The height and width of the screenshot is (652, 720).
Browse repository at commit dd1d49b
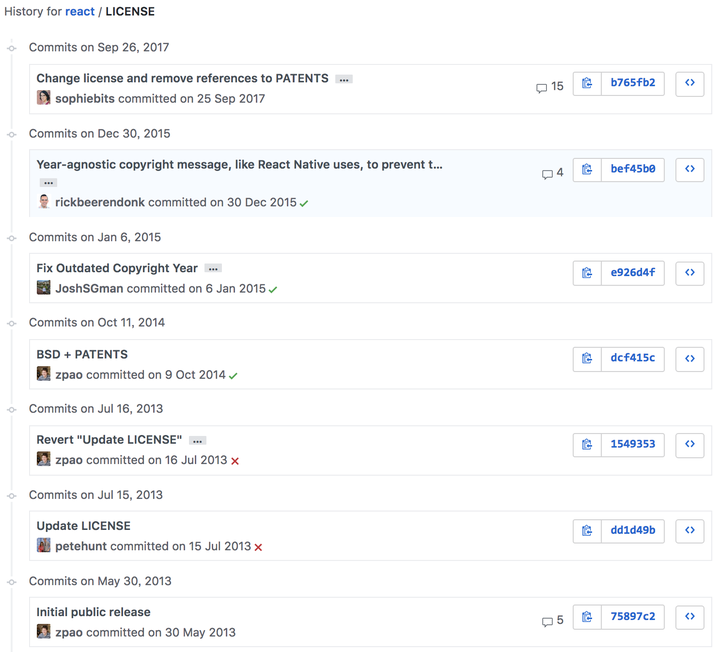(690, 531)
